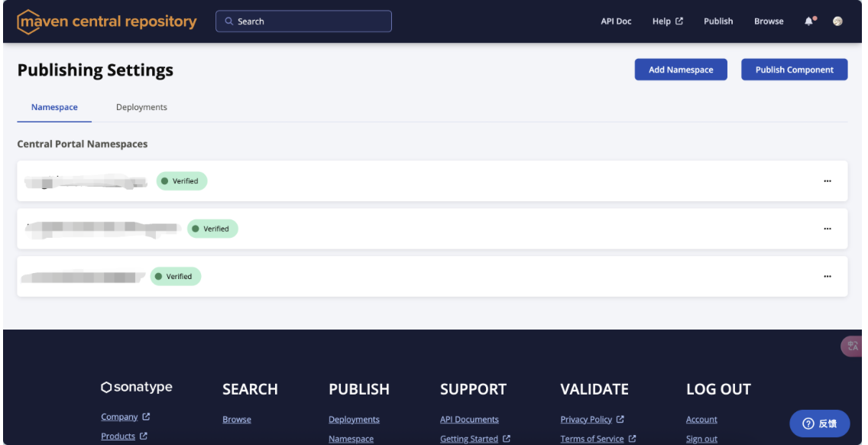The height and width of the screenshot is (445, 868).
Task: Click the Central Portal Namespaces heading
Action: (83, 144)
